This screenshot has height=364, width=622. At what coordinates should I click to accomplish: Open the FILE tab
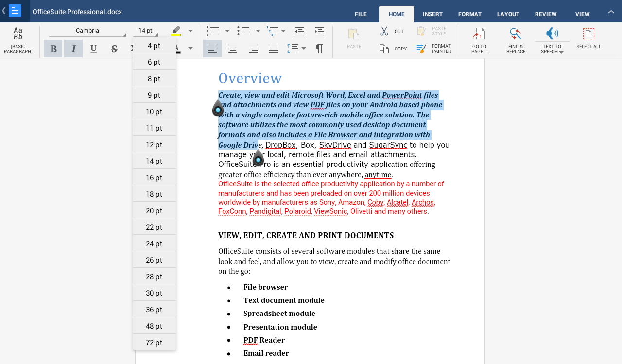tap(361, 14)
